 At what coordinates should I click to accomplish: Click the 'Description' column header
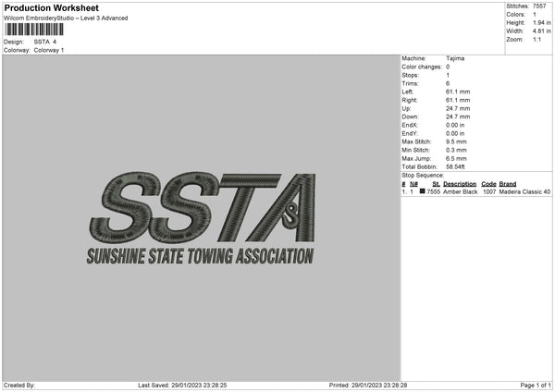(460, 184)
